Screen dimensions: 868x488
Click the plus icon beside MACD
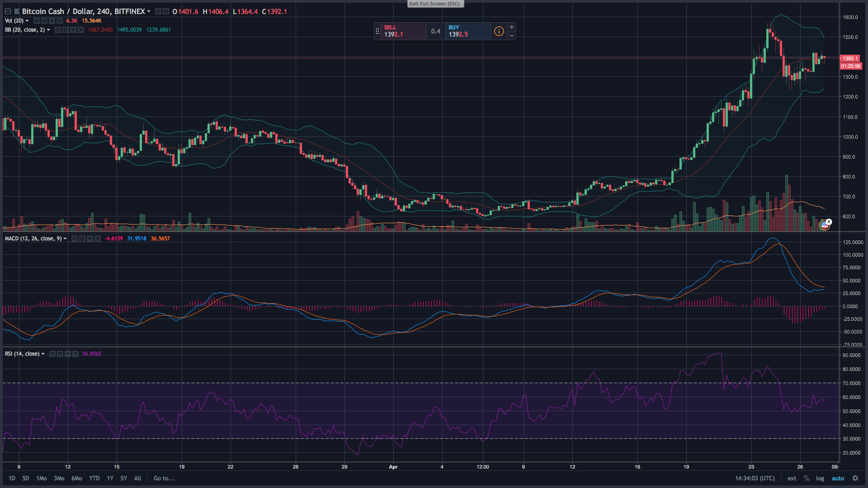[x=90, y=239]
